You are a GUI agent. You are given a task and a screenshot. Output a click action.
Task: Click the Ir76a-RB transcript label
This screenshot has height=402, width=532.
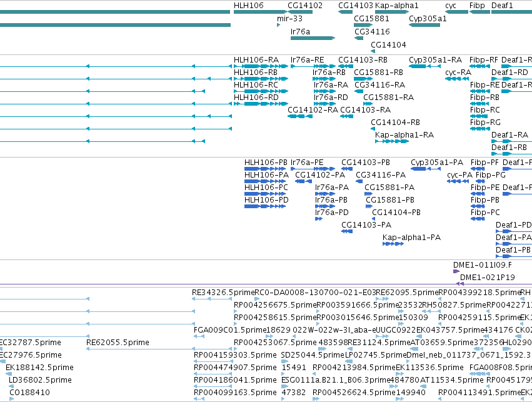click(x=329, y=73)
